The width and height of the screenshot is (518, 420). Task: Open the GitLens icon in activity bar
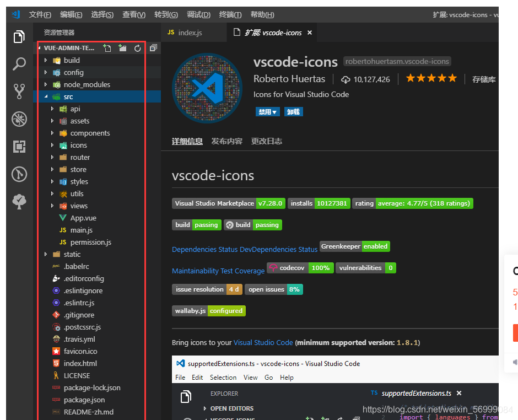(19, 174)
